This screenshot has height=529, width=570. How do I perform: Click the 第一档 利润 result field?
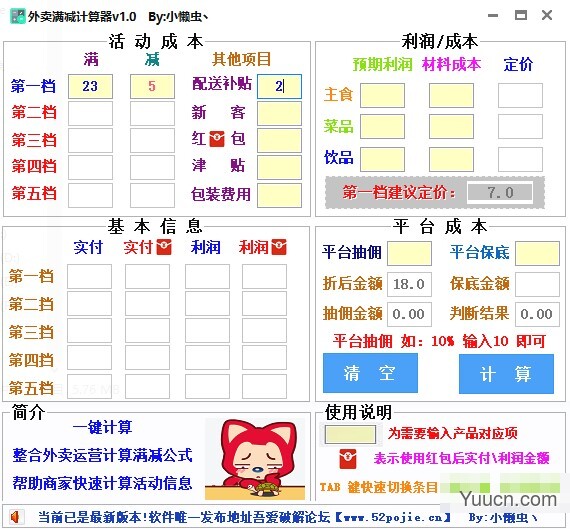point(207,277)
